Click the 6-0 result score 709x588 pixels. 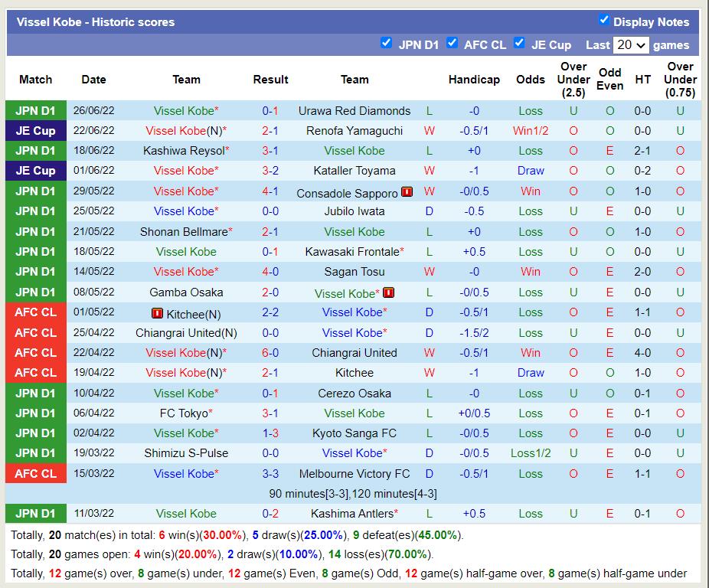click(270, 353)
